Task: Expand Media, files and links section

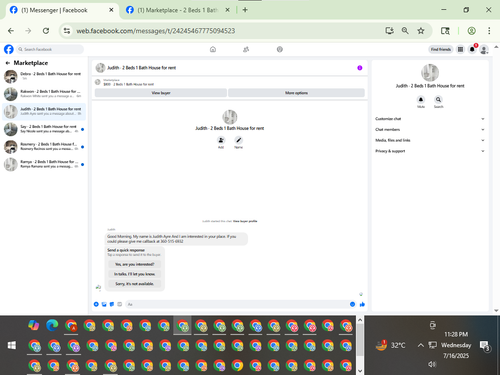Action: pyautogui.click(x=430, y=140)
